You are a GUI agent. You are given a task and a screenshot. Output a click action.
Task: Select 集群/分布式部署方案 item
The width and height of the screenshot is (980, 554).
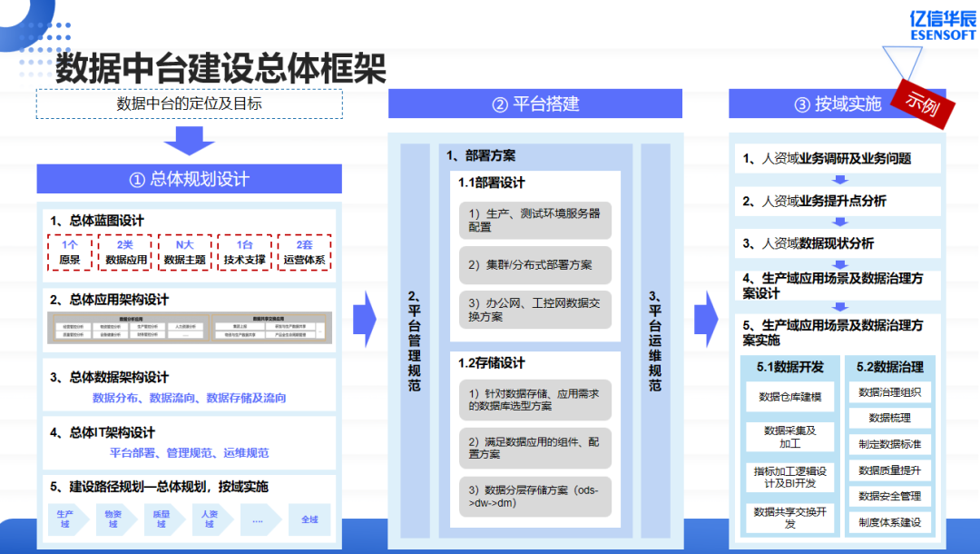(535, 265)
